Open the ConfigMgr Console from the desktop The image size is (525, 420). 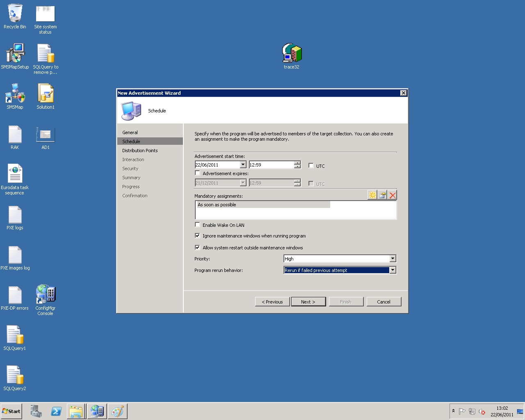pyautogui.click(x=45, y=294)
